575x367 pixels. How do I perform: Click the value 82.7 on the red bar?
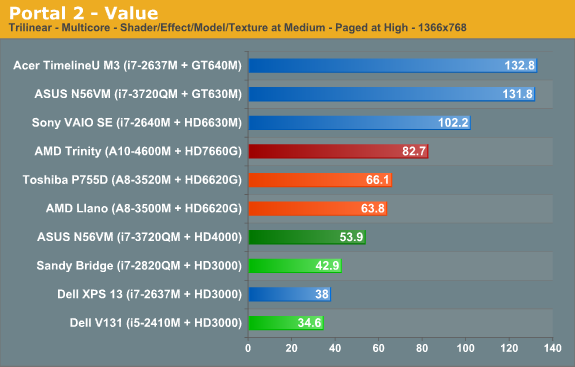(414, 151)
